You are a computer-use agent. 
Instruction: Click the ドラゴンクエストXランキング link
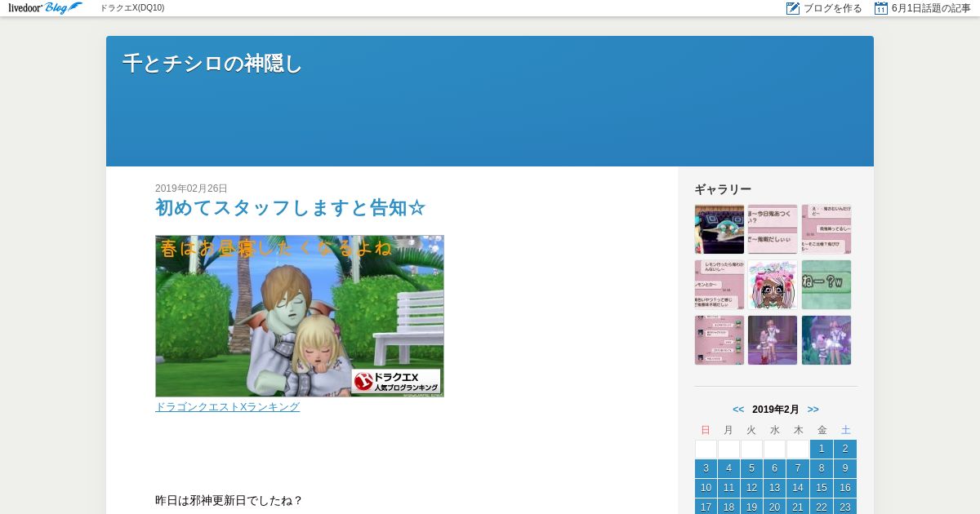click(227, 406)
